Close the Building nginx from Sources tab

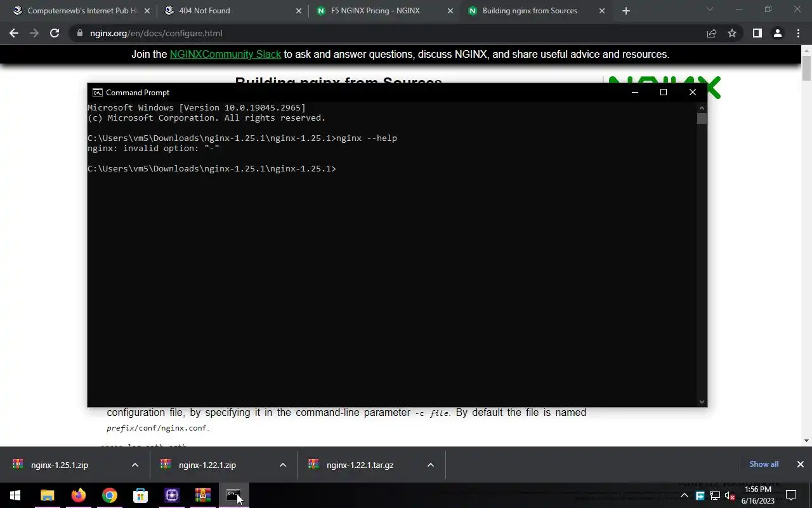pos(602,11)
